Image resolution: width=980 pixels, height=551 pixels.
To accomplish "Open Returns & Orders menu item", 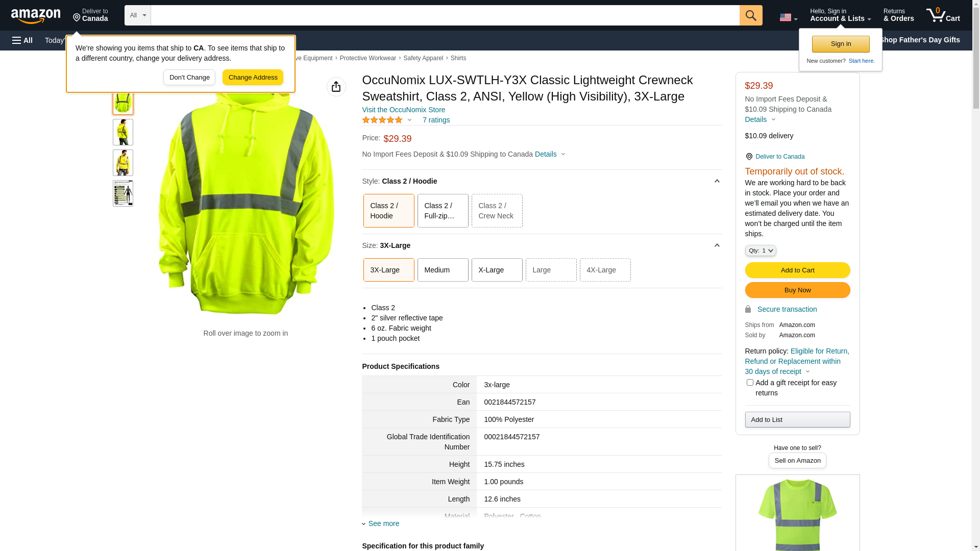I will (898, 15).
